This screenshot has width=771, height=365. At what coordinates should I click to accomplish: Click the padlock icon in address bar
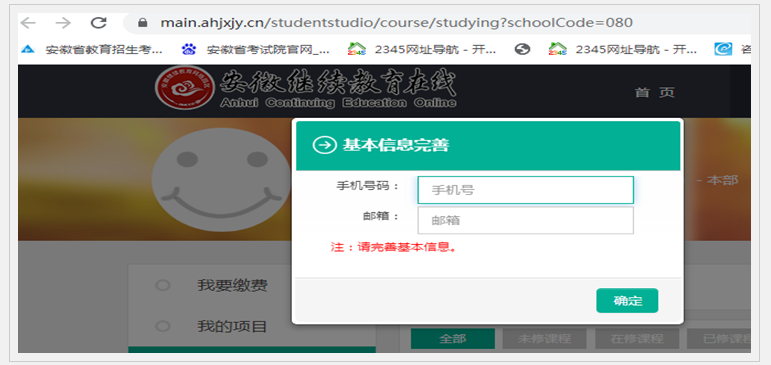click(x=143, y=23)
